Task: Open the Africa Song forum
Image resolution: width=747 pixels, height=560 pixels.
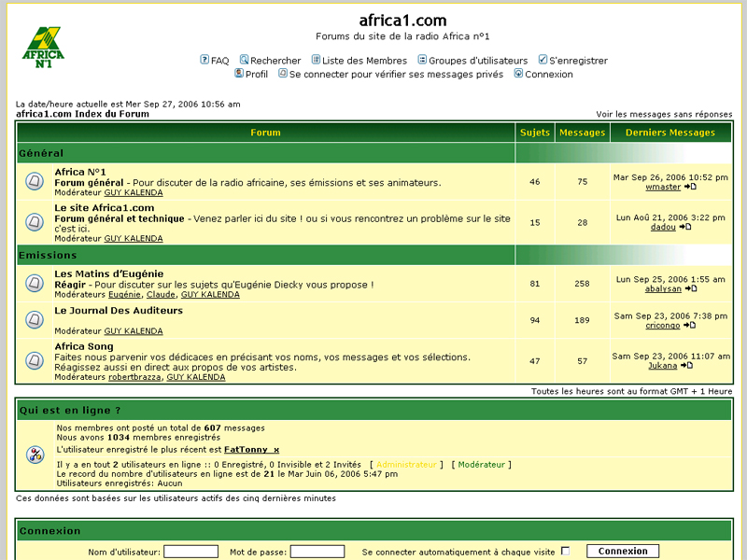Action: click(x=84, y=346)
